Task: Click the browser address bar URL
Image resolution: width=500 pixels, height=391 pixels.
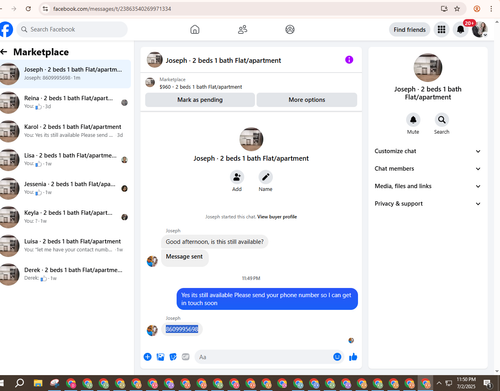Action: (x=112, y=9)
